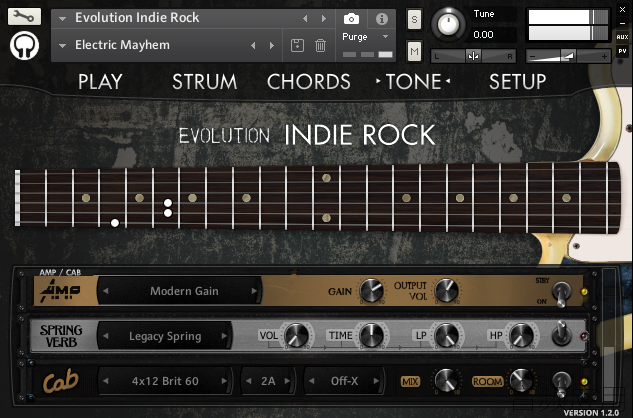
Task: Click the Spring Verb TIME knob
Action: (371, 335)
